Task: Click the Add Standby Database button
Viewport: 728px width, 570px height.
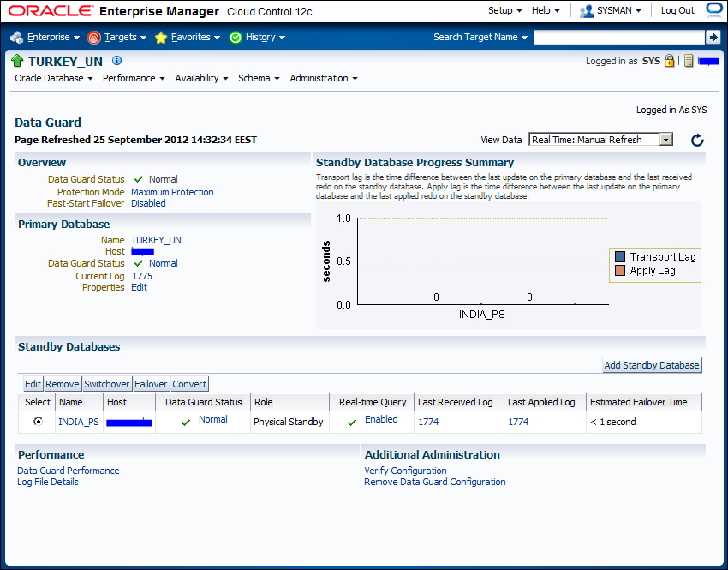Action: 652,365
